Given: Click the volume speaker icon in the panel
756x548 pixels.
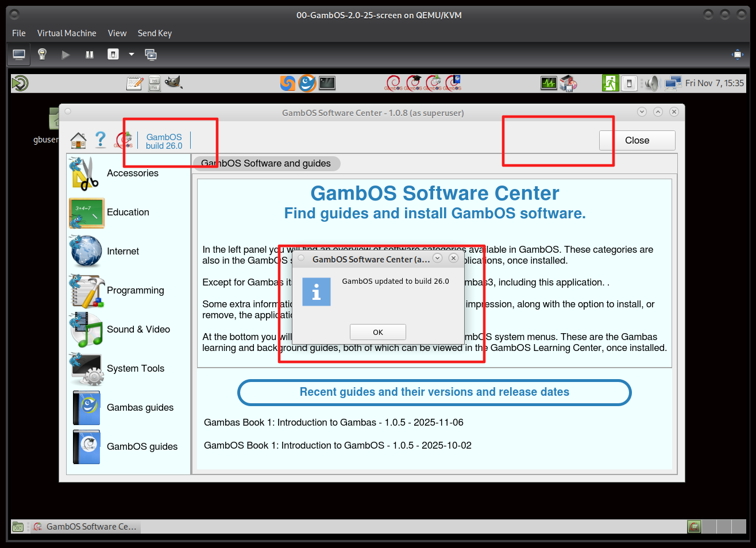Looking at the screenshot, I should click(x=651, y=84).
